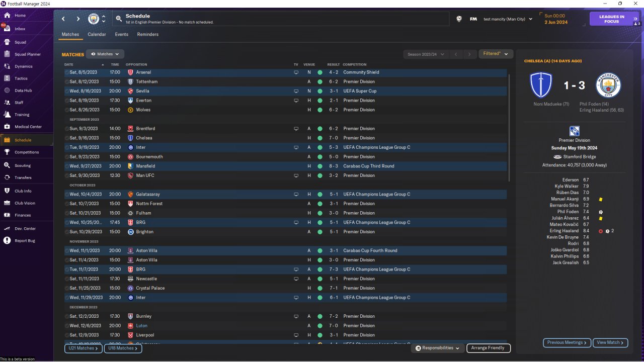The width and height of the screenshot is (644, 362).
Task: Click the schedule list vertical scrollbar
Action: pos(510,128)
